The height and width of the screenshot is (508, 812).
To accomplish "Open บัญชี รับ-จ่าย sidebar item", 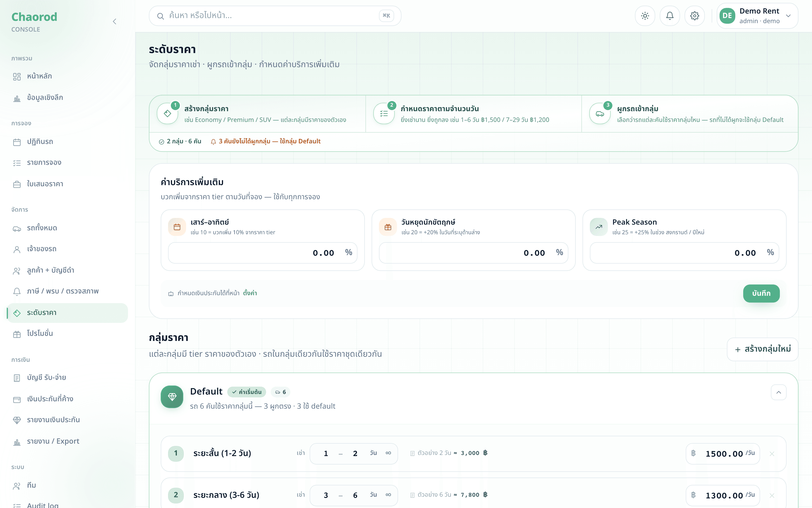I will coord(67,378).
